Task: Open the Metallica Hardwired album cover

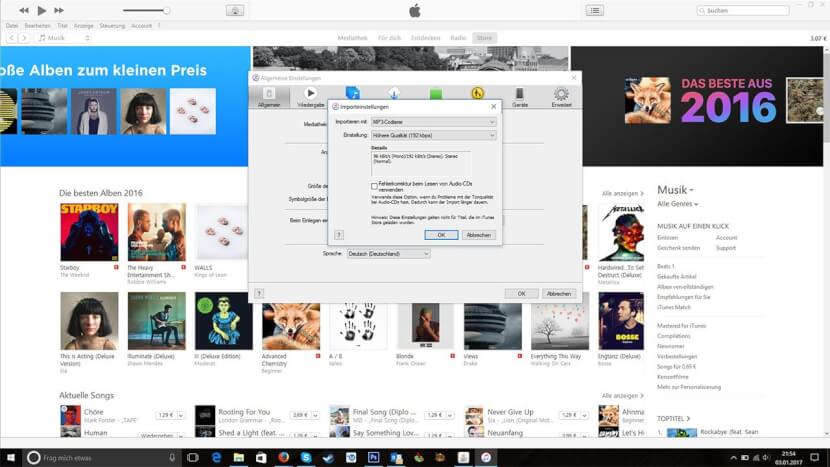Action: click(x=621, y=232)
